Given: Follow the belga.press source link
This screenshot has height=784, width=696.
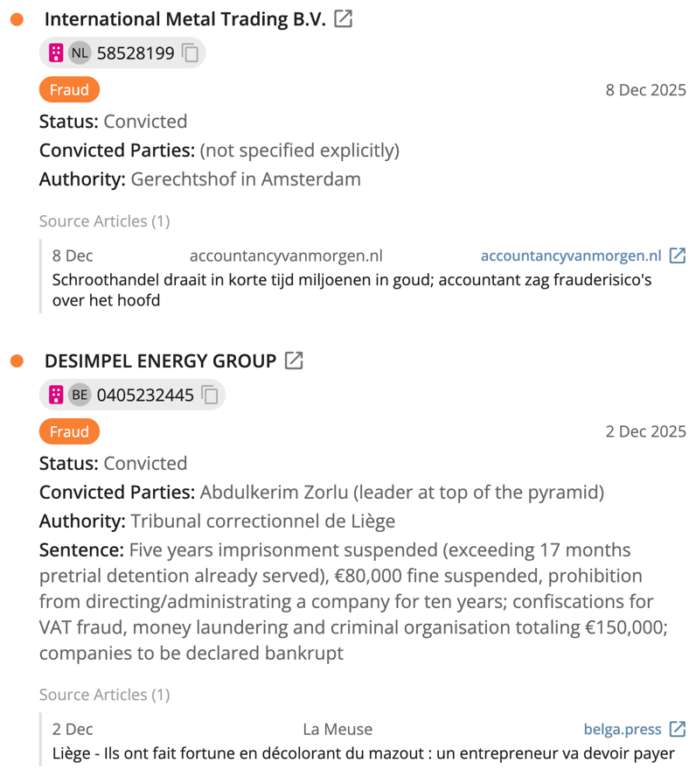Looking at the screenshot, I should 622,729.
